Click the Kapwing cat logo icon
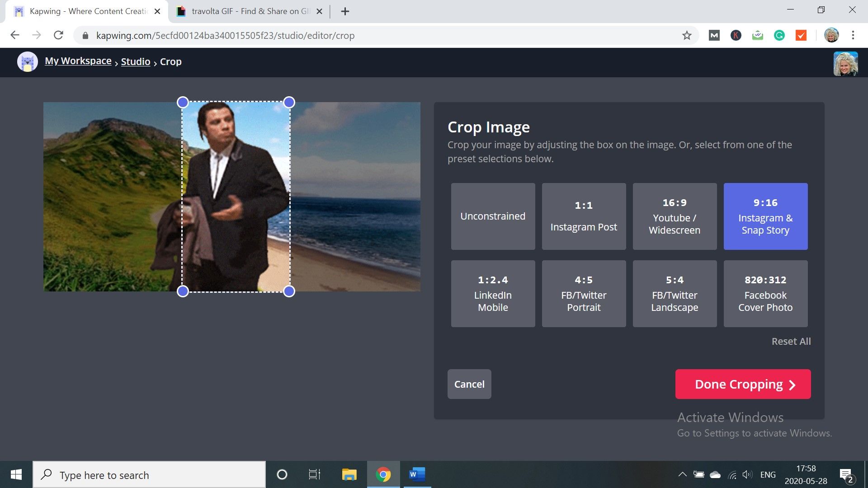 pyautogui.click(x=27, y=62)
